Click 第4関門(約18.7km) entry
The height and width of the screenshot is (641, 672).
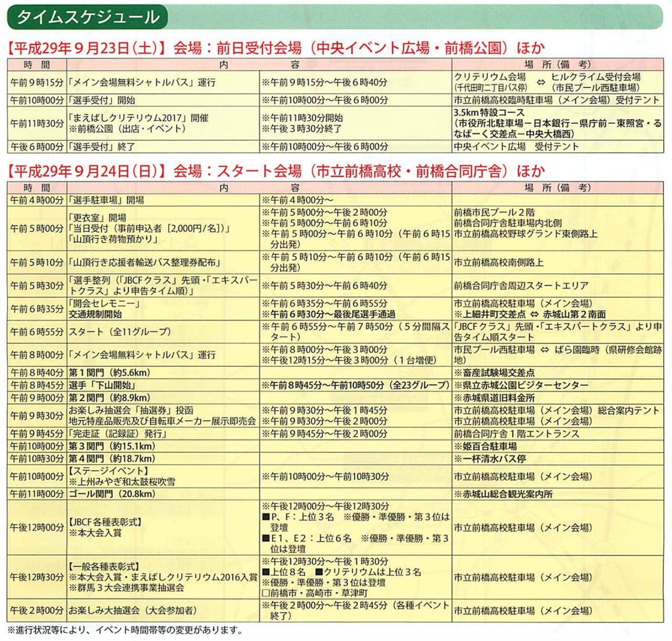tap(112, 459)
